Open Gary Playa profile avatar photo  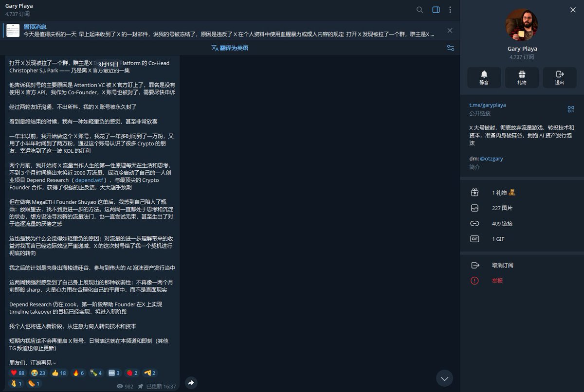click(x=522, y=25)
